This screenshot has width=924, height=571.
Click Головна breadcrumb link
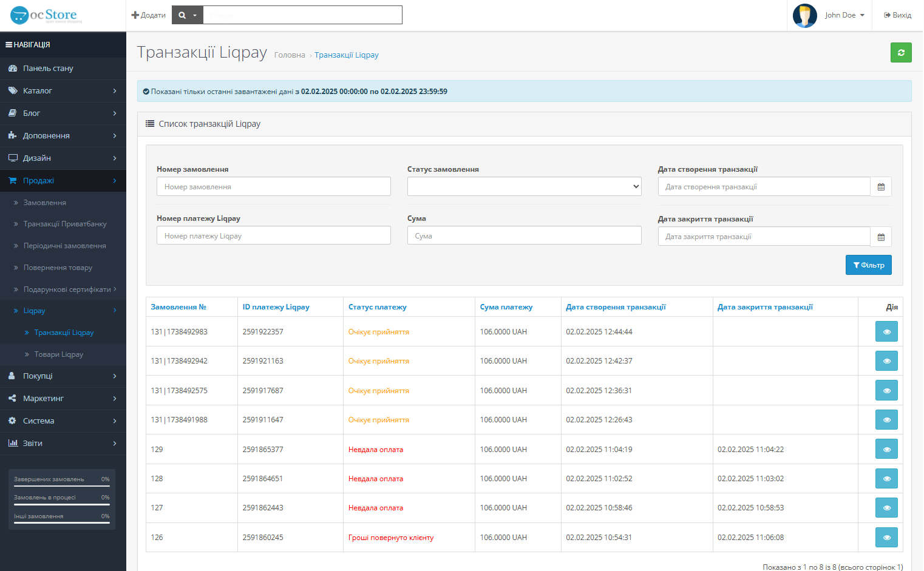tap(290, 55)
